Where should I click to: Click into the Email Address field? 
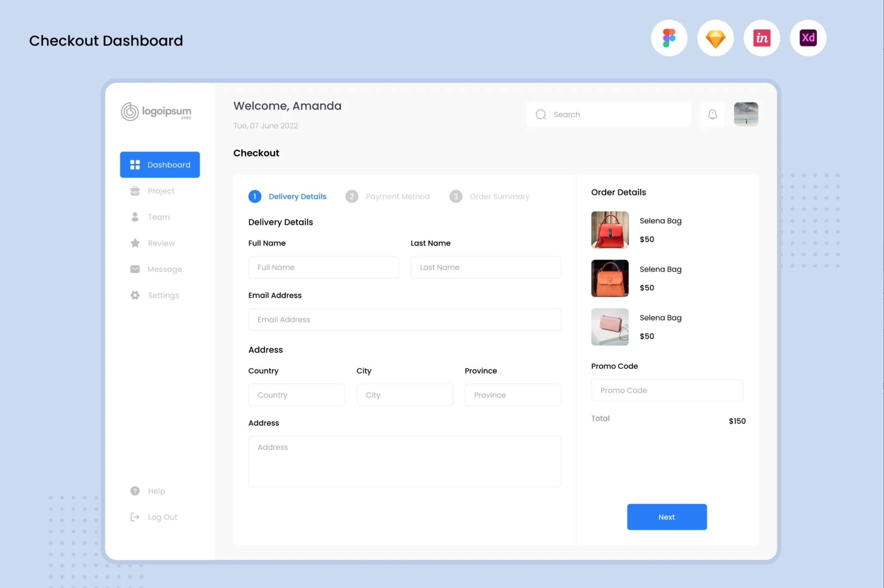(x=404, y=319)
